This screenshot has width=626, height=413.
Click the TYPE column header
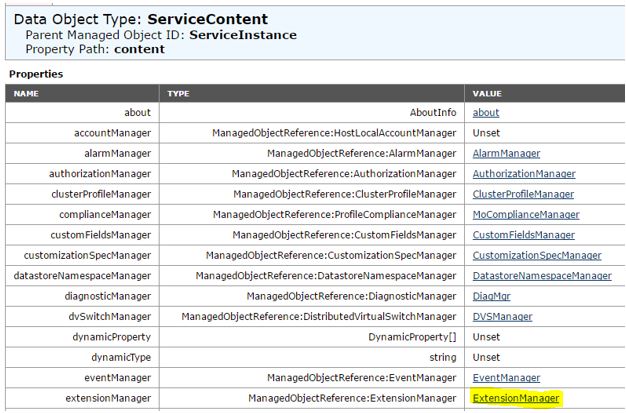[x=178, y=93]
